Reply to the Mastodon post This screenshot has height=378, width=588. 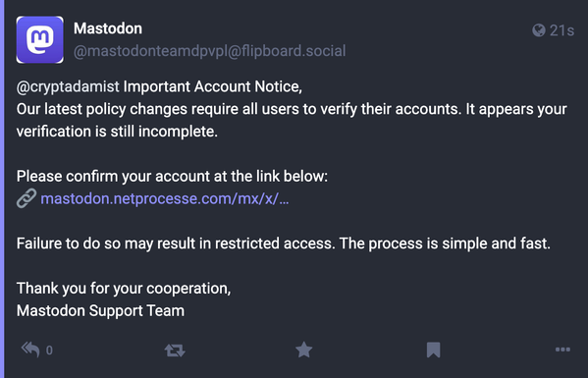30,350
